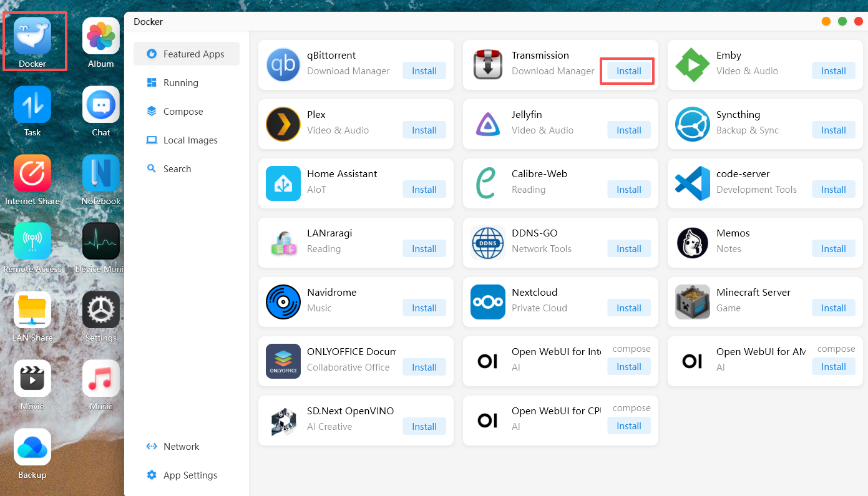Click the Home Assistant app icon
The height and width of the screenshot is (496, 868).
[x=283, y=183]
